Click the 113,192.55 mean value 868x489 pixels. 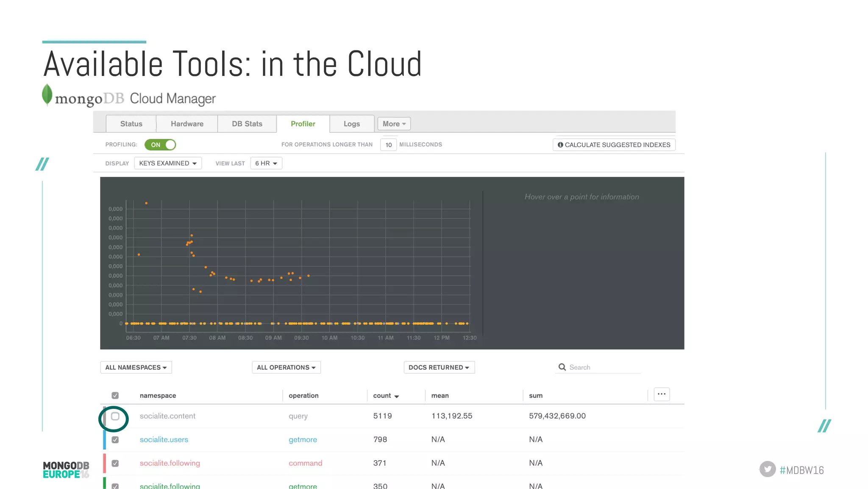pos(452,416)
